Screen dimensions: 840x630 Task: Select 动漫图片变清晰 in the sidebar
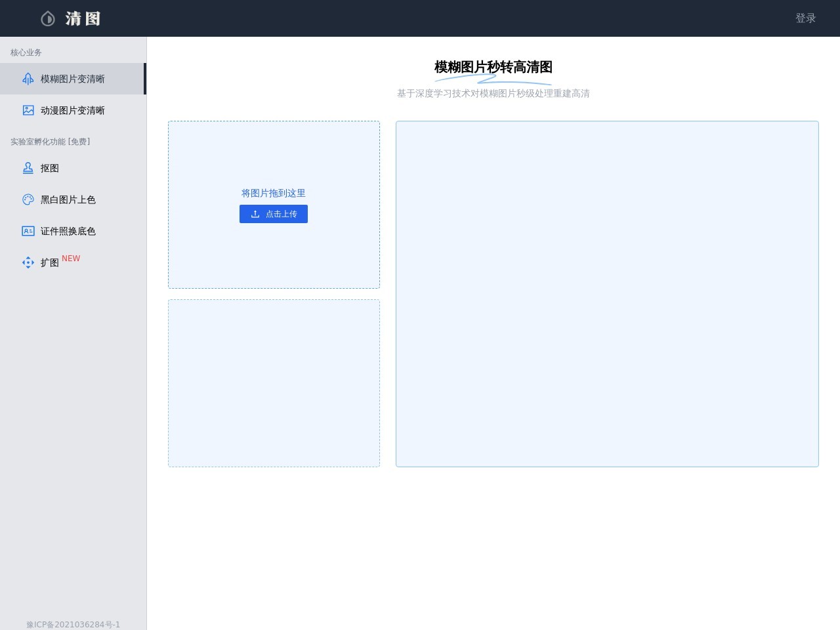(73, 110)
